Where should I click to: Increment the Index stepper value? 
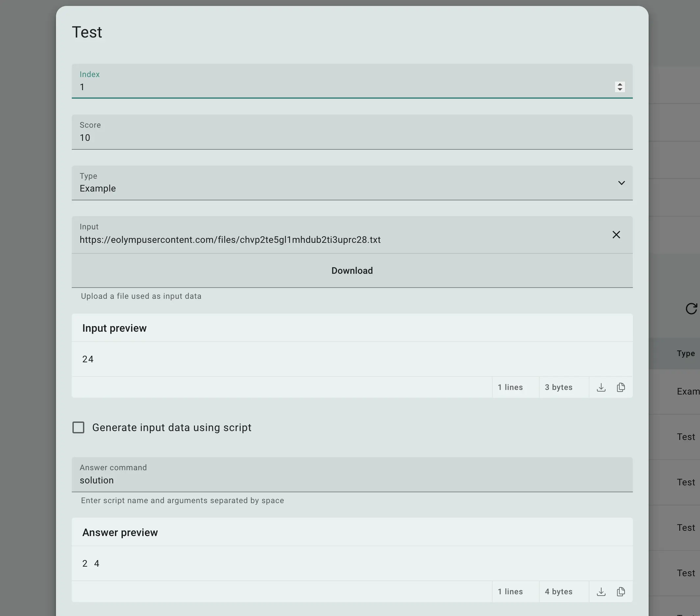(620, 85)
